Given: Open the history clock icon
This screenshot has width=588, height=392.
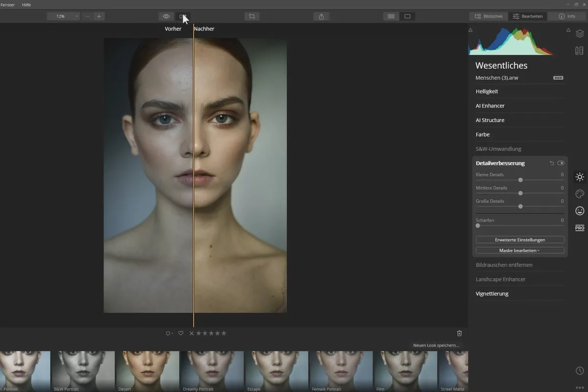Looking at the screenshot, I should click(580, 371).
